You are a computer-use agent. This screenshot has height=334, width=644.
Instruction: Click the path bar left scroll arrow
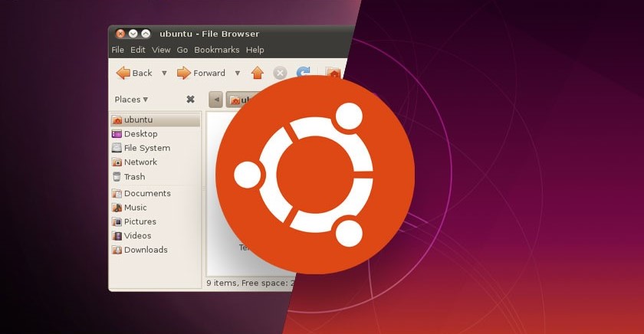click(215, 100)
